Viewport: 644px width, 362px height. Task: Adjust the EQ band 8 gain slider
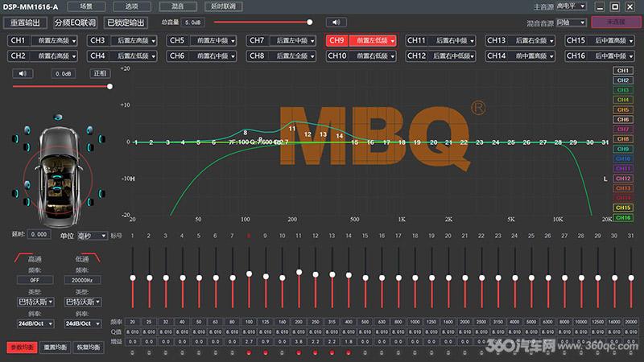coord(249,278)
